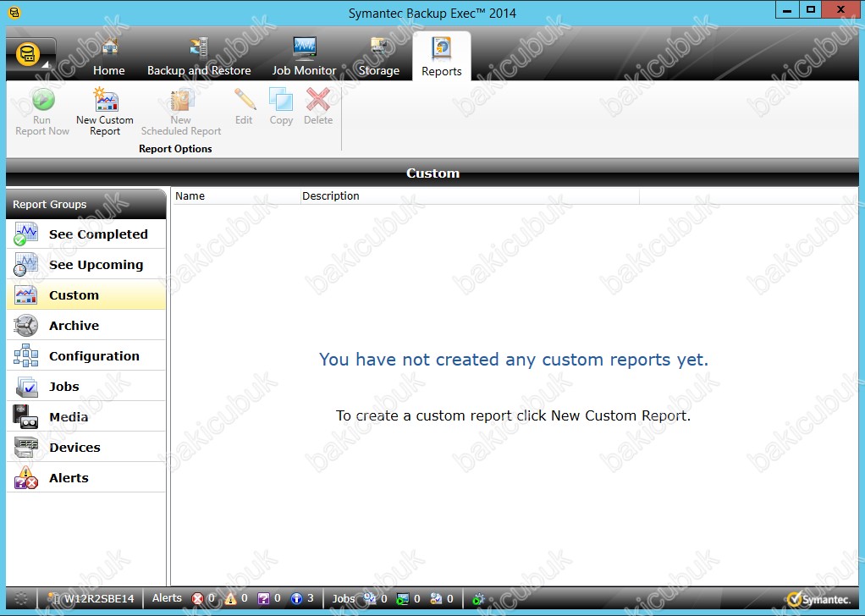Open the Backup and Restore tab
Image resolution: width=865 pixels, height=616 pixels.
pos(199,58)
